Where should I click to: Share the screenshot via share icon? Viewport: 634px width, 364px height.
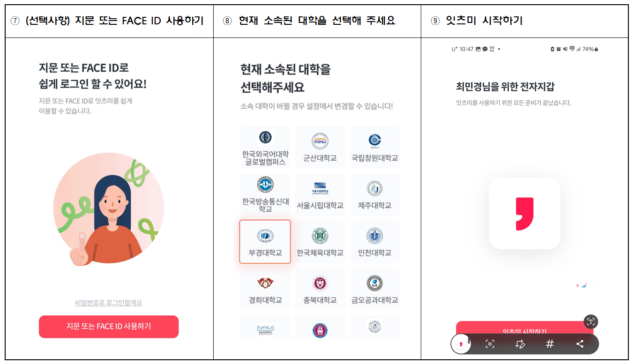(x=580, y=344)
